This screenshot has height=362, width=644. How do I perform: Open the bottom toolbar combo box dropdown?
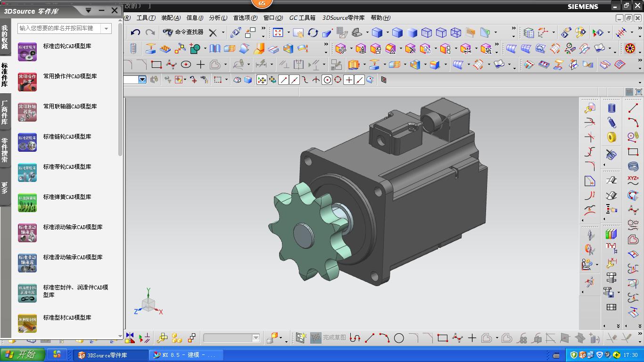tap(256, 338)
